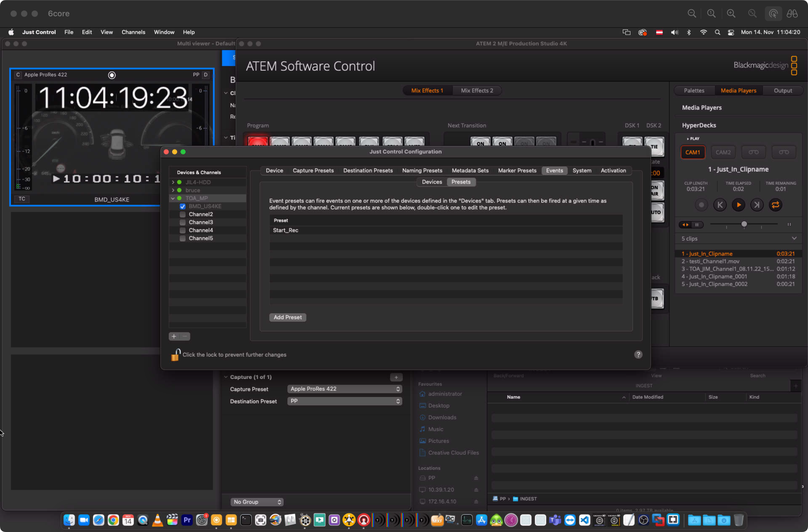Viewport: 808px width, 532px height.
Task: Switch to Mix Effects 2
Action: click(477, 91)
